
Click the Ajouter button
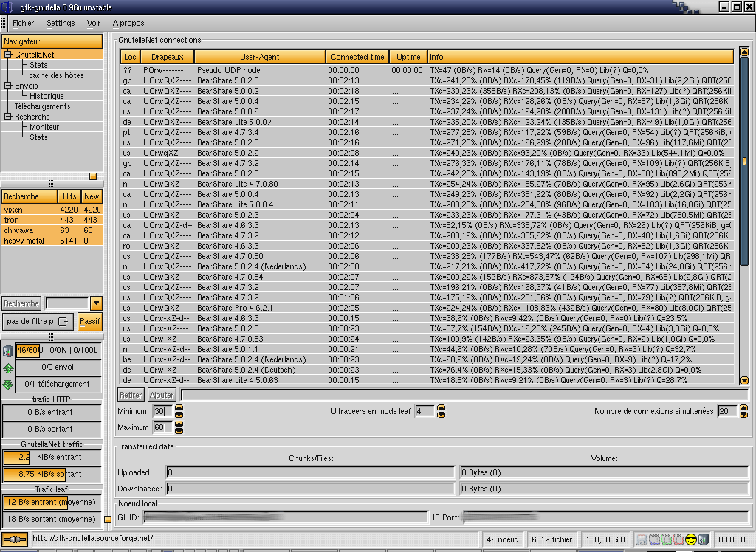coord(162,395)
